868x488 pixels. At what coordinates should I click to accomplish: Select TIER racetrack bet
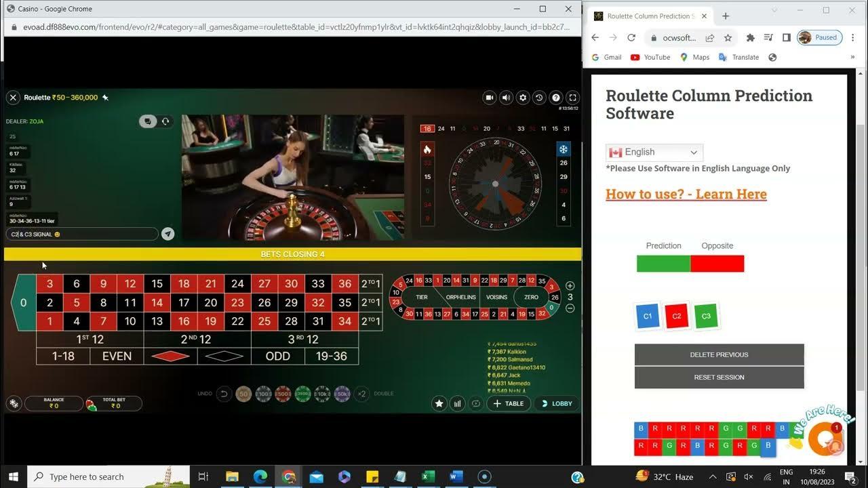[422, 297]
